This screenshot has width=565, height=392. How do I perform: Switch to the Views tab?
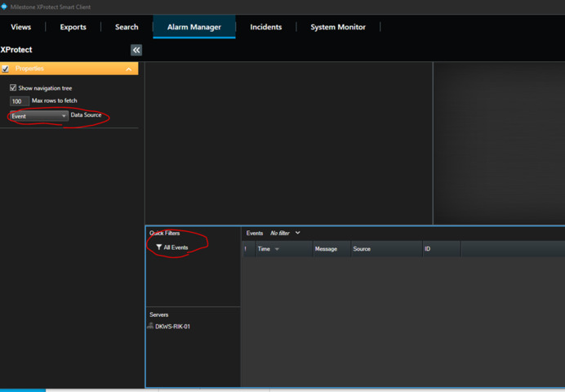[21, 27]
